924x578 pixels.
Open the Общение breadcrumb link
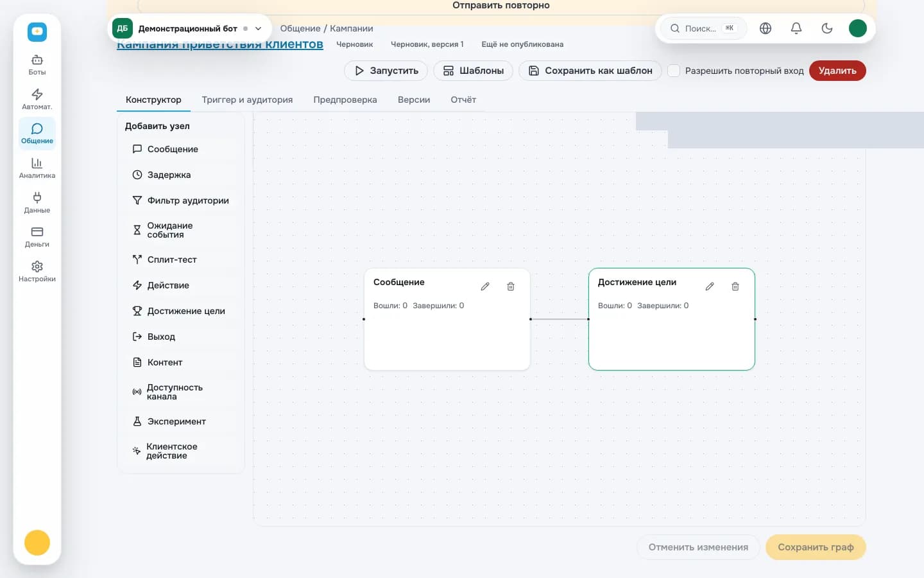tap(300, 28)
